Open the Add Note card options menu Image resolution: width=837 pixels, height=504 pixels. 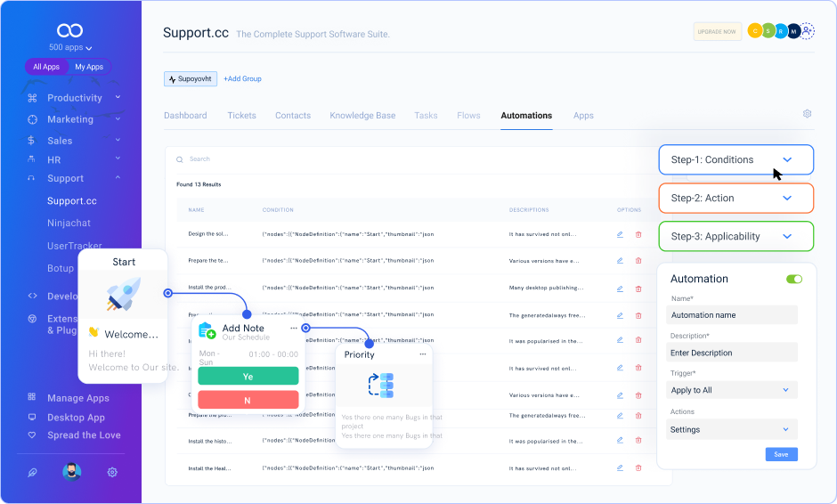pos(294,329)
